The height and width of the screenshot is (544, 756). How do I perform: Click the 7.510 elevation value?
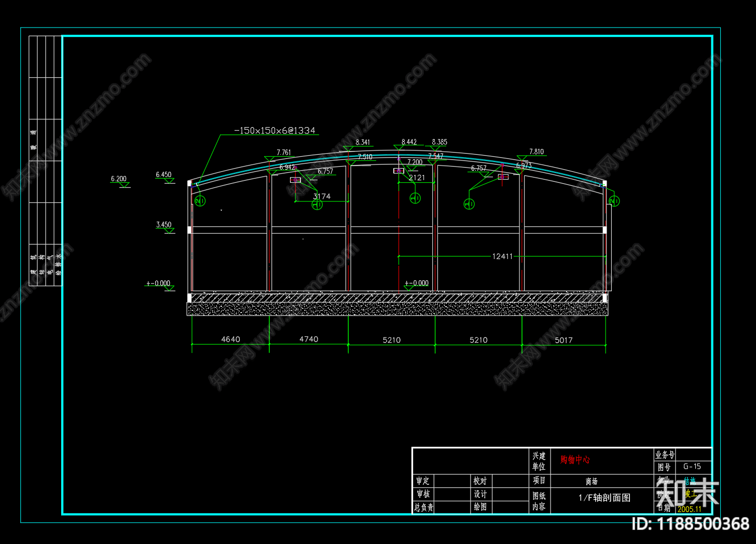point(365,157)
